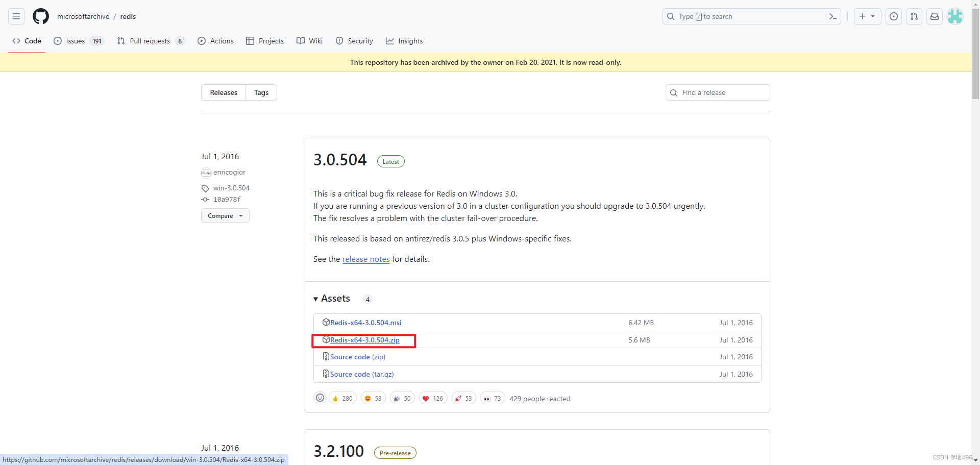Open the hamburger navigation menu
980x465 pixels.
click(16, 16)
